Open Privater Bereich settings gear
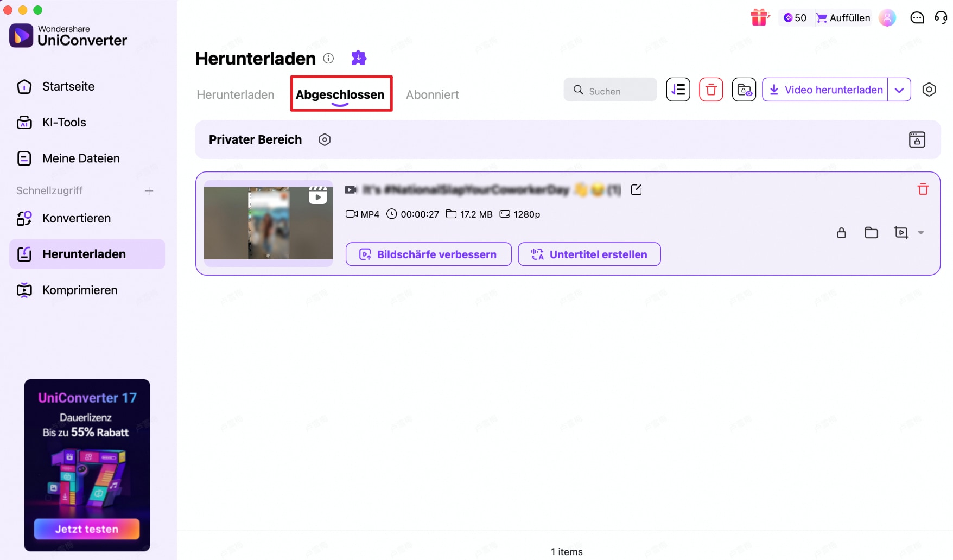 pos(324,139)
